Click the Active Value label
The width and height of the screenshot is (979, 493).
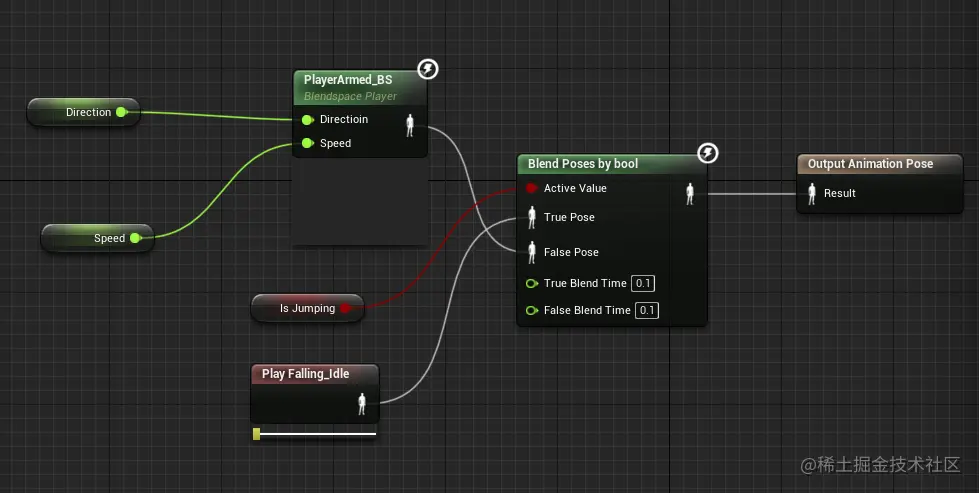(575, 188)
